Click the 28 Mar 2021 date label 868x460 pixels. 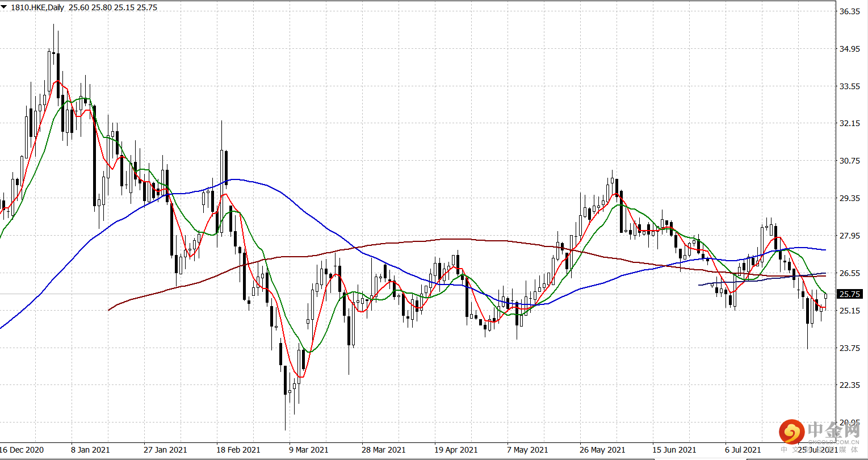click(x=383, y=450)
